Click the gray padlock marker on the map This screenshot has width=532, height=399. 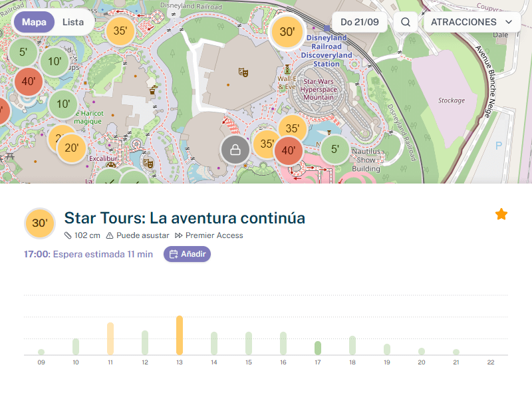235,150
